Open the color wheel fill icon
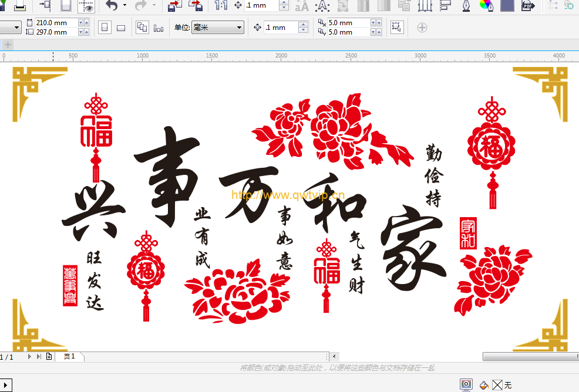 [486, 5]
